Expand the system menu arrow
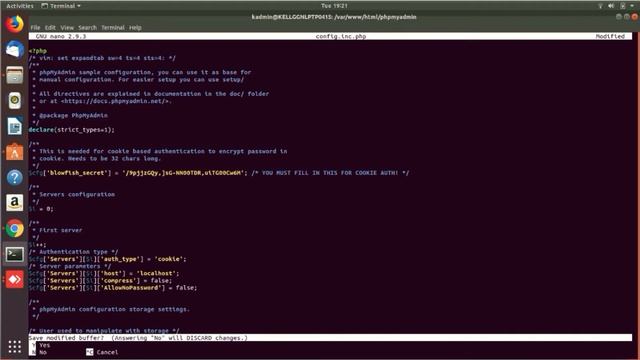This screenshot has height=360, width=640. point(632,6)
